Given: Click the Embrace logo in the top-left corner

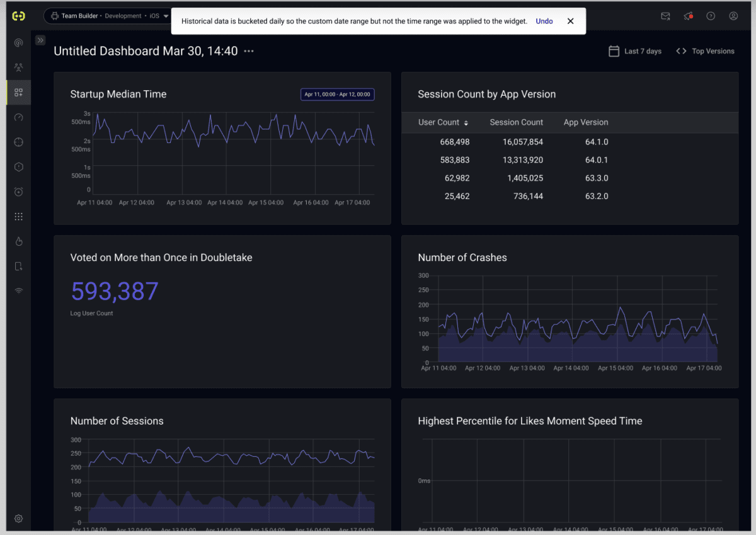Looking at the screenshot, I should pos(18,16).
